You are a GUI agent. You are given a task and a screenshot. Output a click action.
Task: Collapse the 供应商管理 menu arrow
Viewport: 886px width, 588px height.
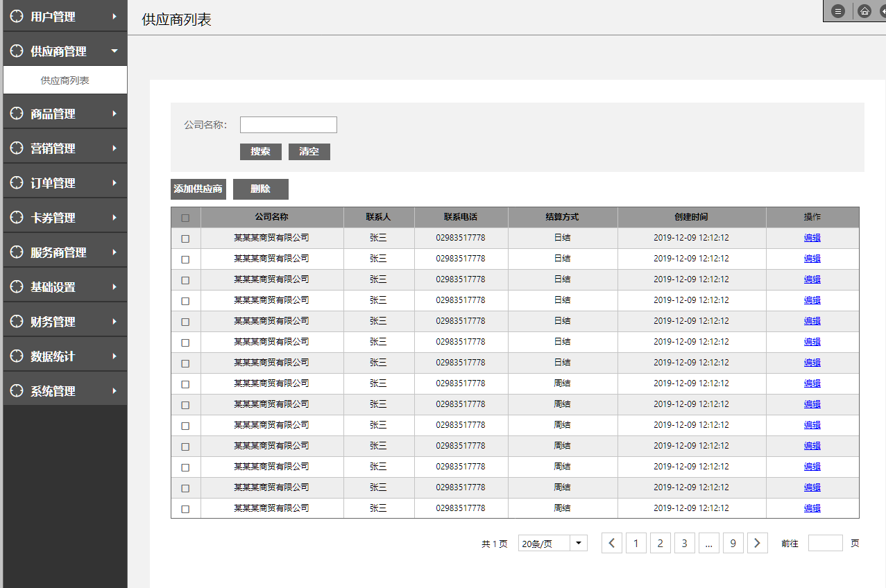click(x=114, y=51)
